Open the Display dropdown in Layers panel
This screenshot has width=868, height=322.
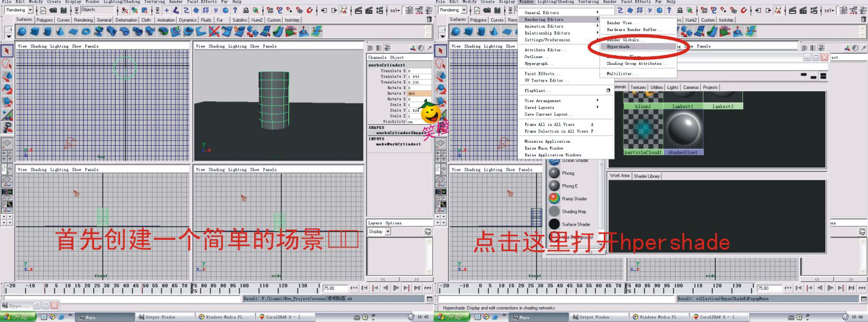tap(387, 231)
